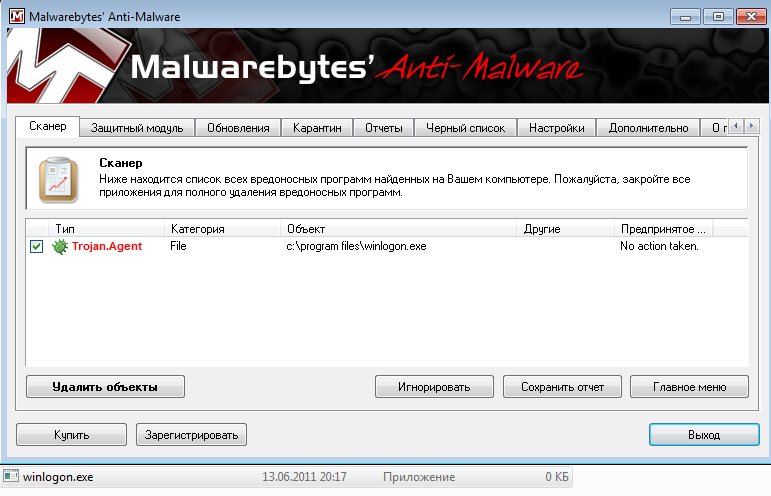
Task: Click the 0 КБ size in Explorer row
Action: (557, 477)
